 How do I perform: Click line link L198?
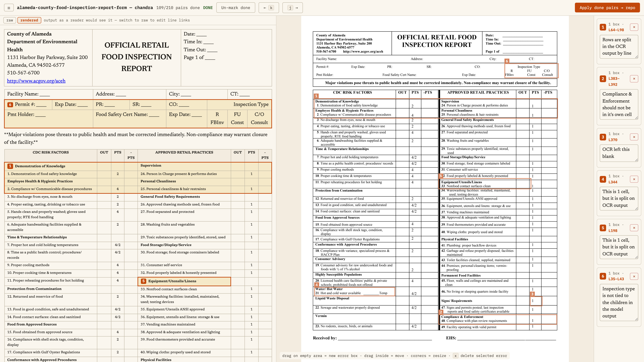click(x=613, y=231)
